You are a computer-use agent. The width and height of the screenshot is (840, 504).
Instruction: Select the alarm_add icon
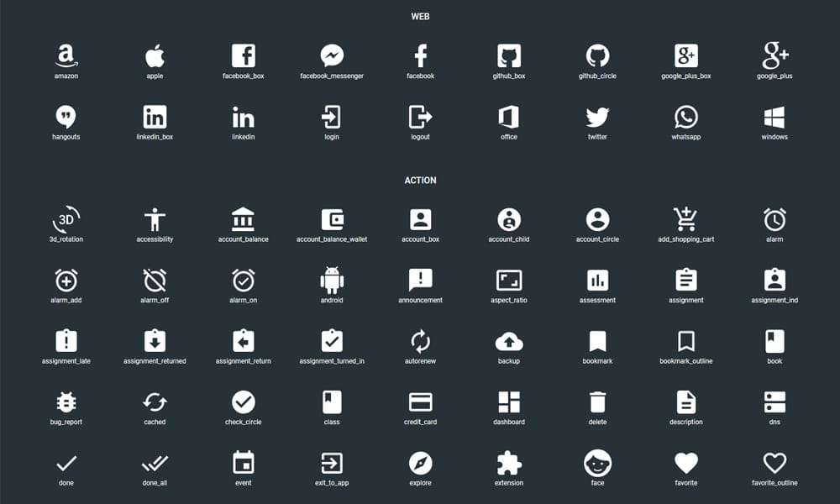[66, 280]
